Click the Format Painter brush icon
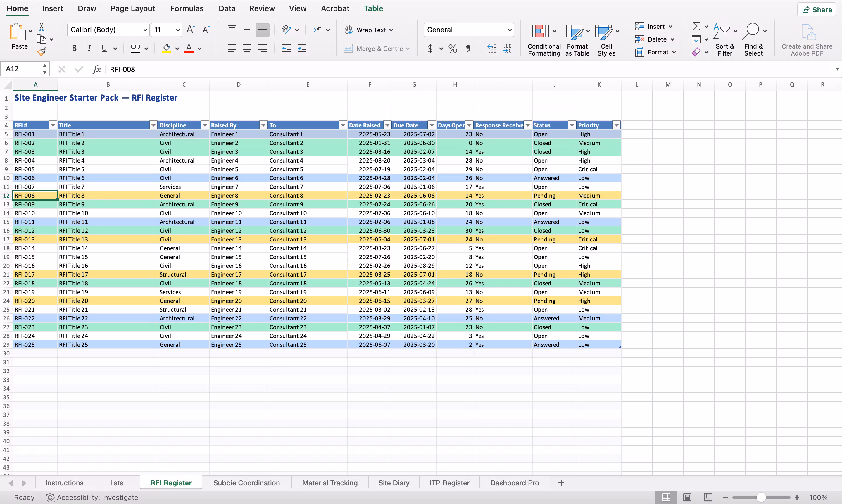 tap(42, 52)
